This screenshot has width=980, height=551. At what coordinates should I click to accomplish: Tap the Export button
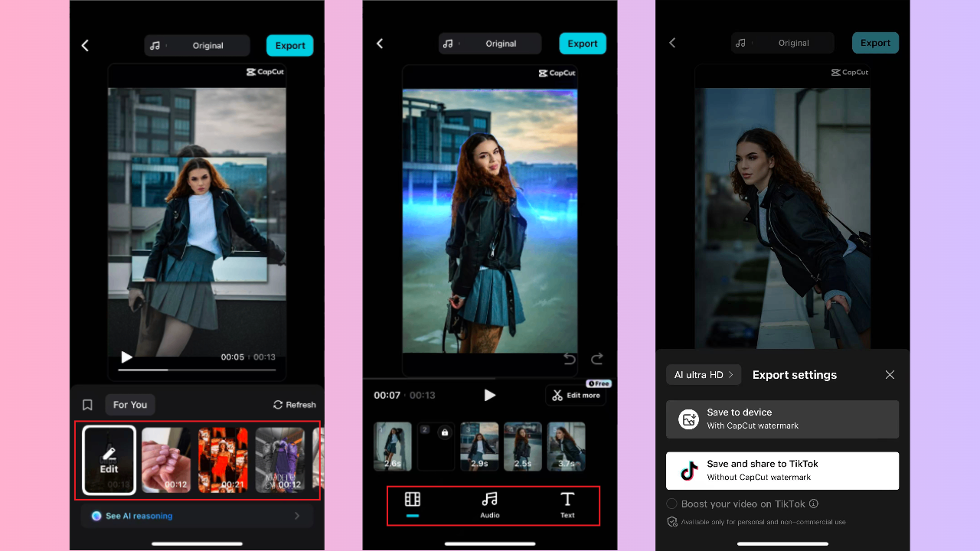pyautogui.click(x=289, y=45)
